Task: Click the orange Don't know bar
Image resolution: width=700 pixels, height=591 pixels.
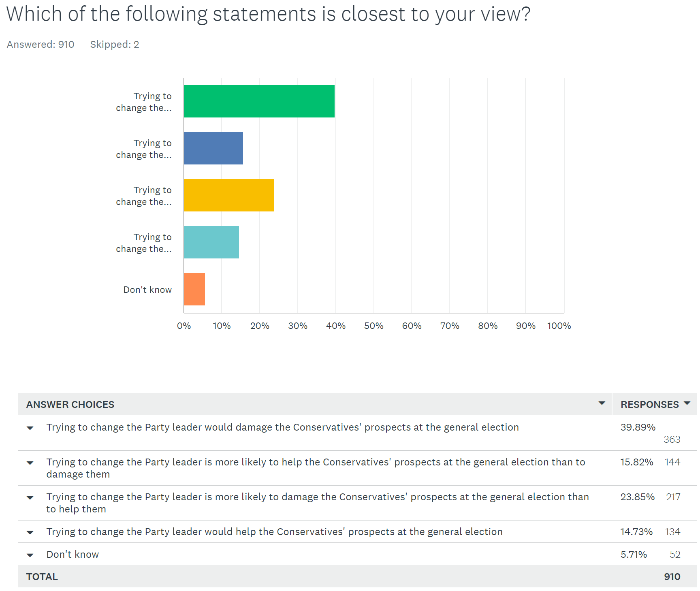Action: [194, 289]
